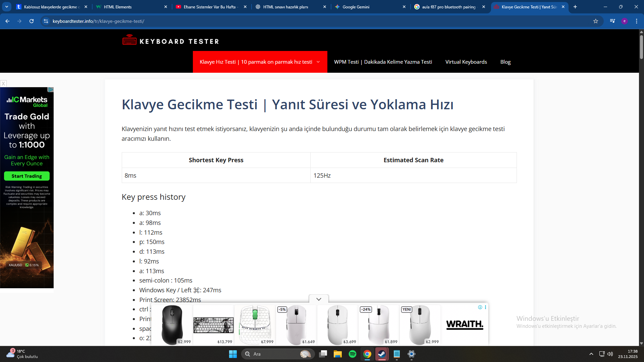
Task: Open Settings gear in taskbar
Action: click(x=412, y=354)
